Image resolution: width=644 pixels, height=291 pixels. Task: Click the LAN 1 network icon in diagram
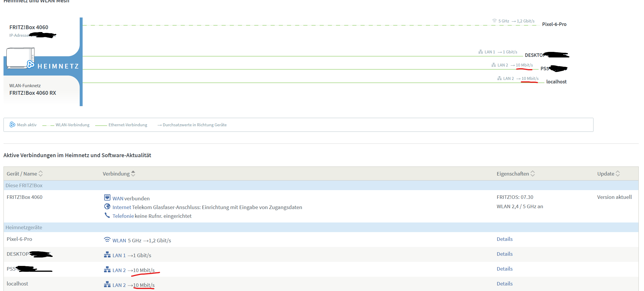pos(481,52)
